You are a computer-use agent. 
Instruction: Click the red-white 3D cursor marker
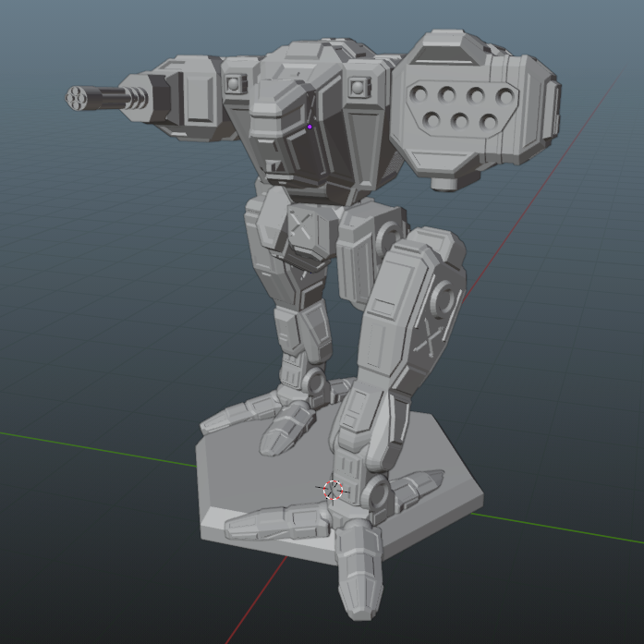pyautogui.click(x=333, y=491)
